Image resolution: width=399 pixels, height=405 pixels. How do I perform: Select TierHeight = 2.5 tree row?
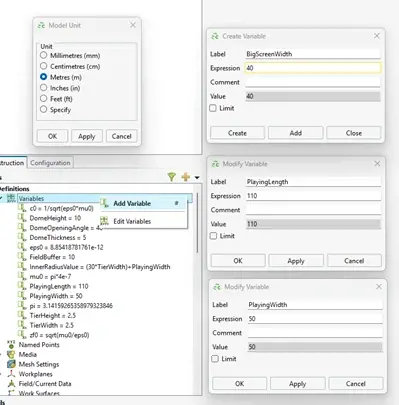(x=53, y=315)
